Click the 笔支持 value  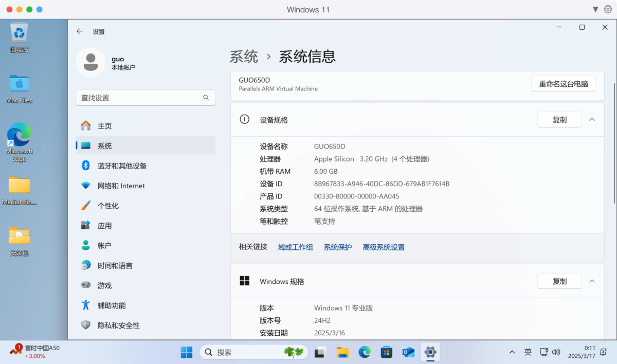point(324,222)
